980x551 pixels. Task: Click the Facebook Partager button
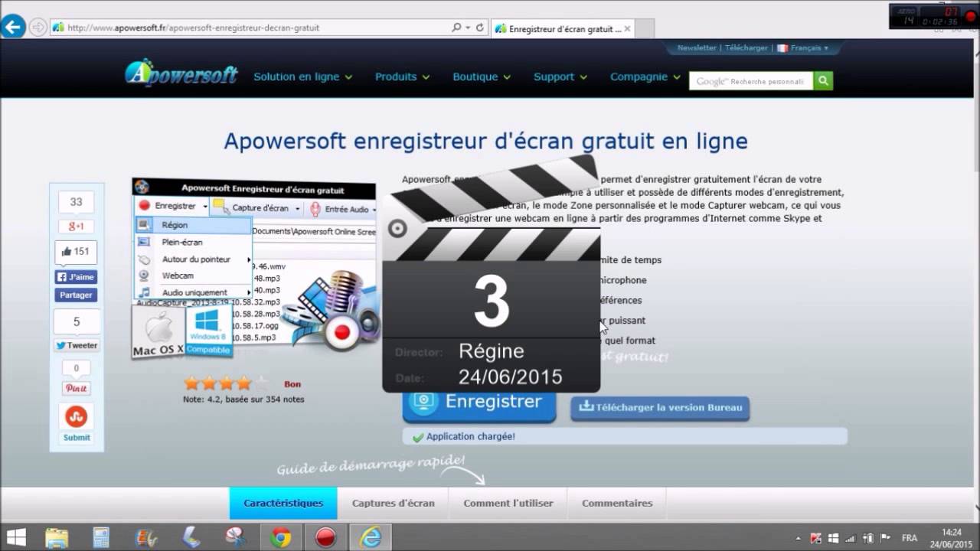(x=76, y=295)
